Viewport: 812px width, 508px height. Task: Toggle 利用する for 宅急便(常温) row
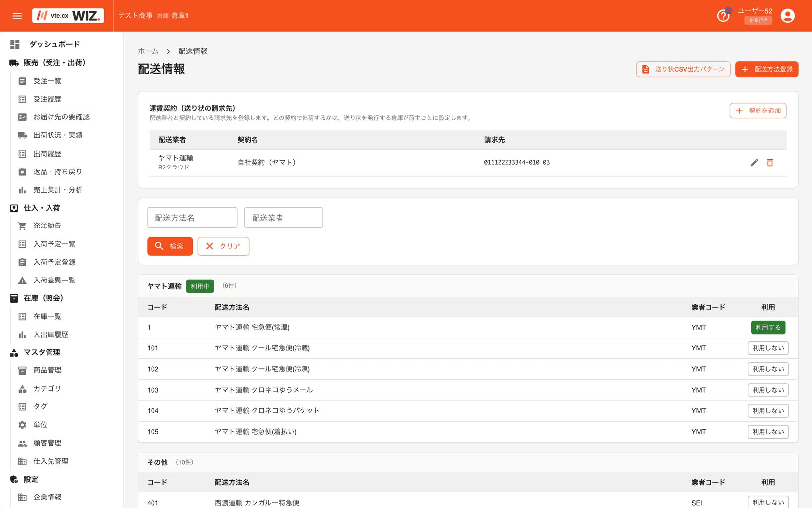click(768, 327)
